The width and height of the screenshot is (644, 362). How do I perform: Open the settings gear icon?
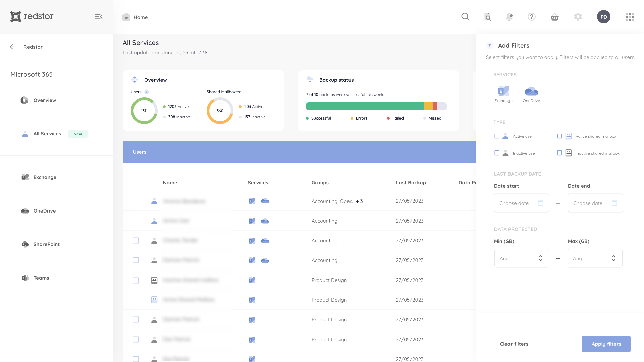click(x=578, y=17)
